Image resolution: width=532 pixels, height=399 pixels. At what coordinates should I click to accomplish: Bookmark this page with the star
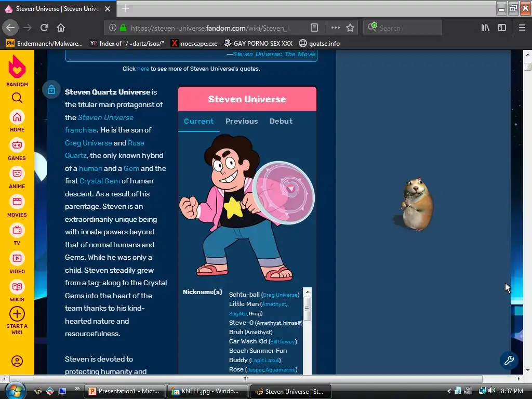[350, 28]
